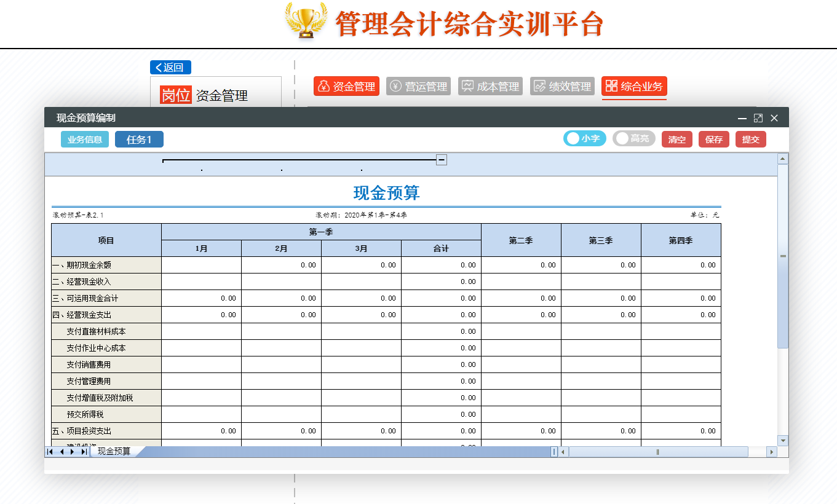The image size is (837, 504).
Task: Click the 第四季 header cell
Action: point(681,240)
